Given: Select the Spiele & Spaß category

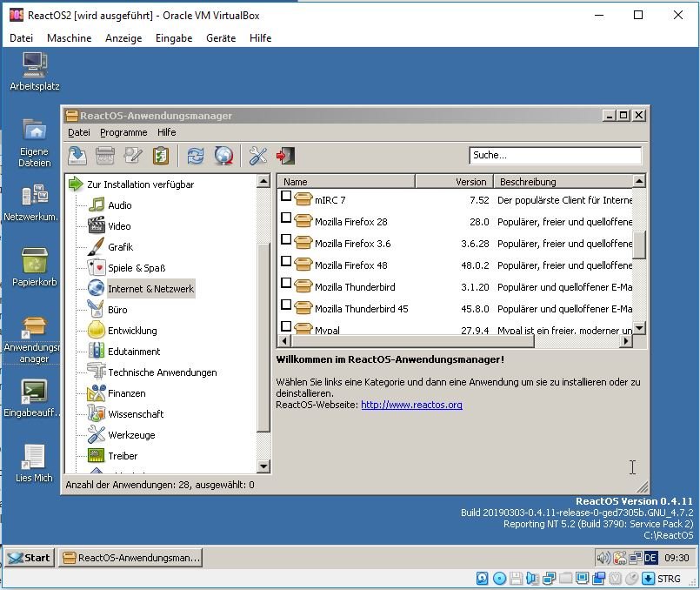Looking at the screenshot, I should [136, 268].
